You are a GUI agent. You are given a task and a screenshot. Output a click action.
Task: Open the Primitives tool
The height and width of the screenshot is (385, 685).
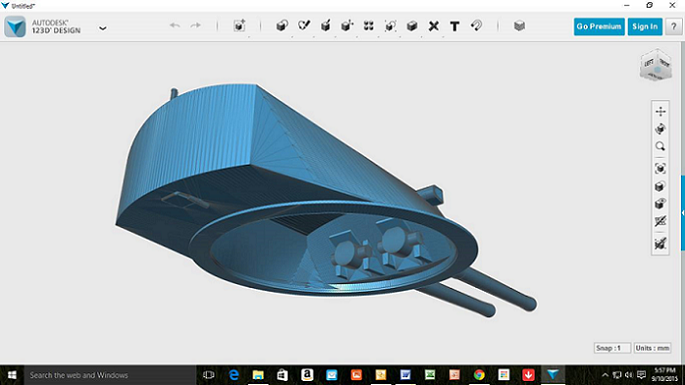coord(282,26)
